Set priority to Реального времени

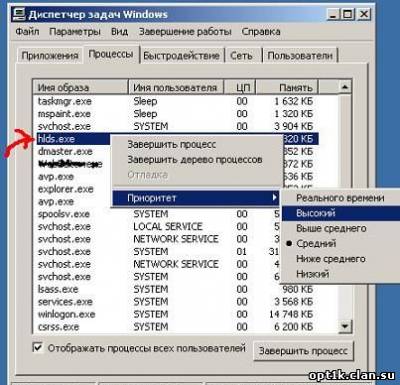[x=340, y=198]
